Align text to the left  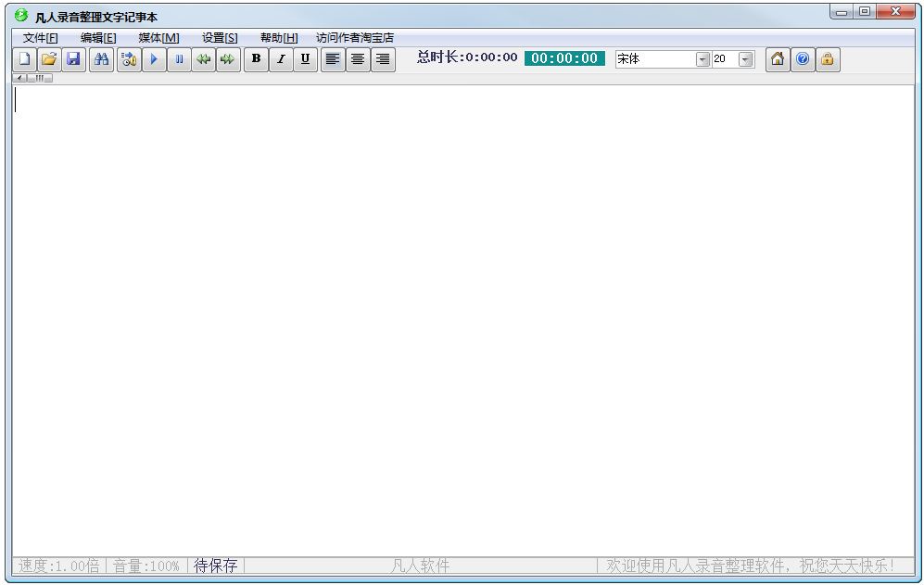click(x=333, y=59)
